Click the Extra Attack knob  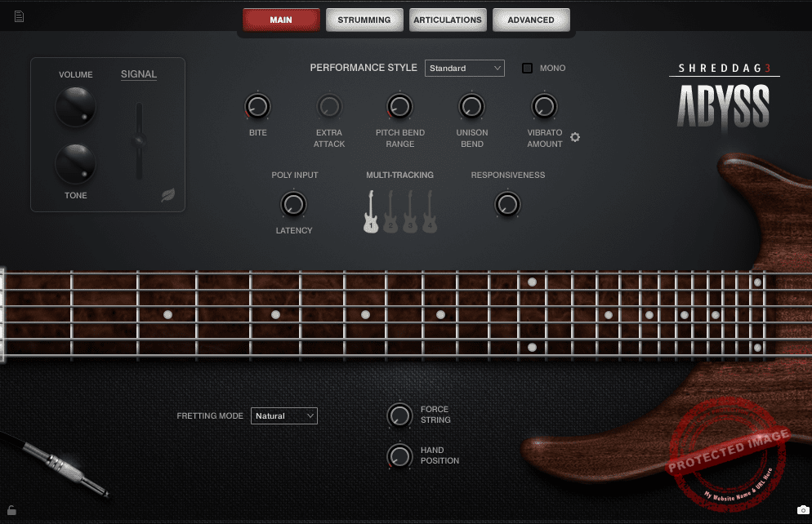coord(329,107)
